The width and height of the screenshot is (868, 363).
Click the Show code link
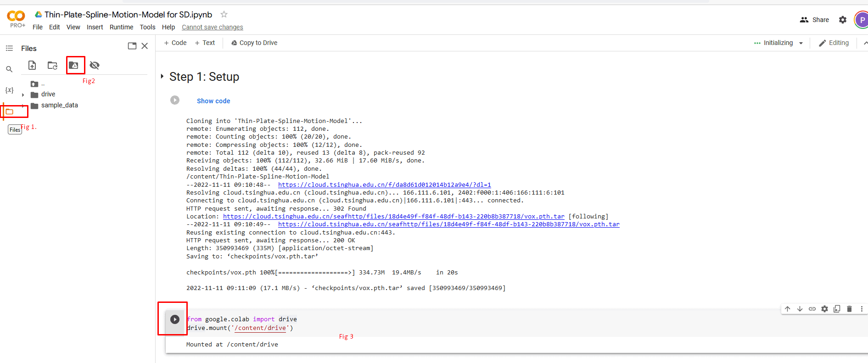(x=213, y=101)
